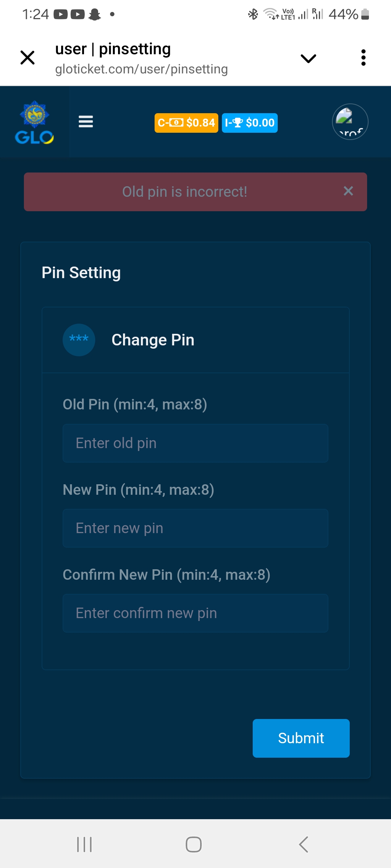Image resolution: width=391 pixels, height=868 pixels.
Task: Focus the Enter old pin field
Action: pos(195,443)
